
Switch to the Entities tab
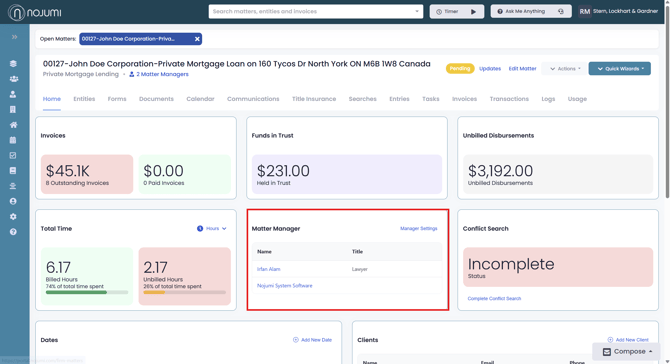pos(84,99)
